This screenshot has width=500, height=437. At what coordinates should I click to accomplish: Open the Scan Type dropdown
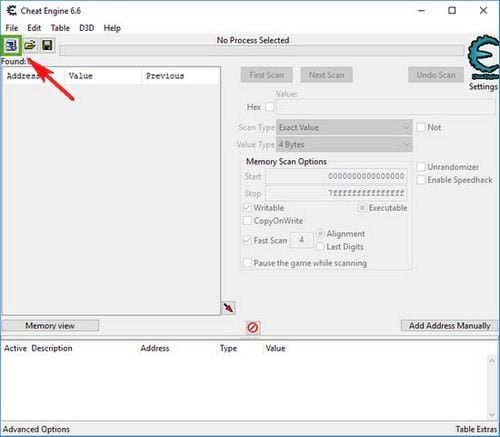(344, 127)
